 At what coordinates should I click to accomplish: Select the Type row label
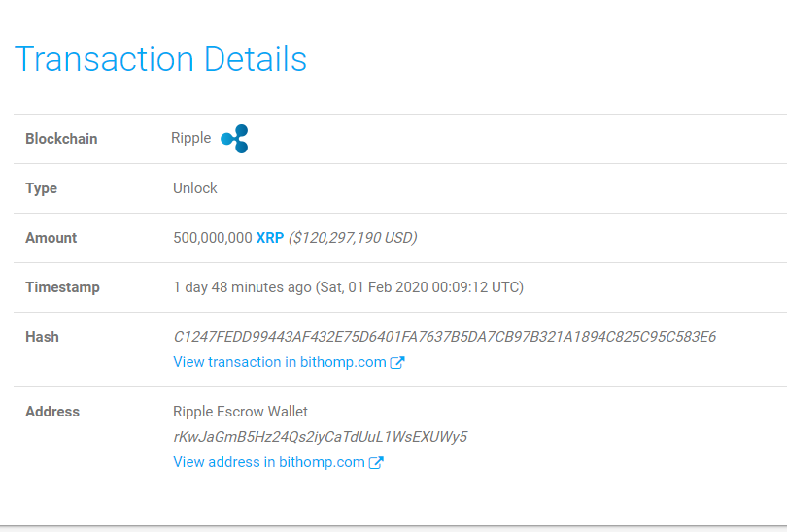pyautogui.click(x=41, y=188)
